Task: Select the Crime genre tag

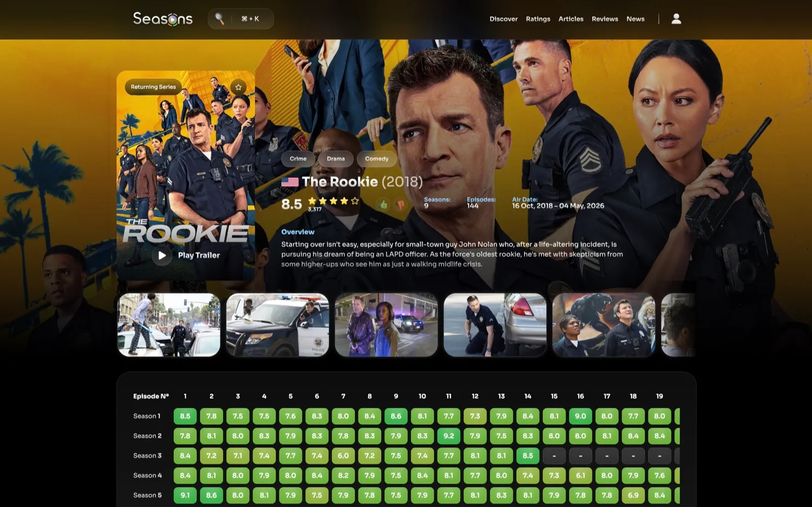Action: pos(298,159)
